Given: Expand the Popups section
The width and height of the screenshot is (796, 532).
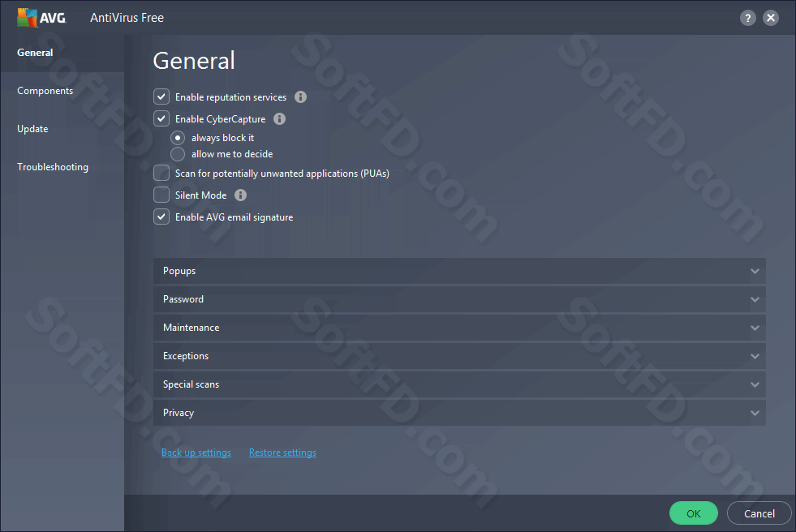Looking at the screenshot, I should click(459, 271).
